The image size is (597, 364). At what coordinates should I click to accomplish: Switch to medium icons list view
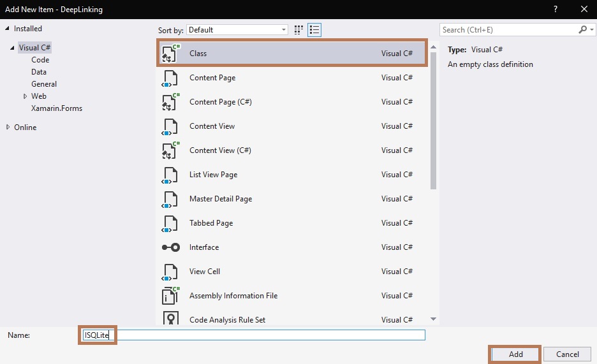point(314,30)
